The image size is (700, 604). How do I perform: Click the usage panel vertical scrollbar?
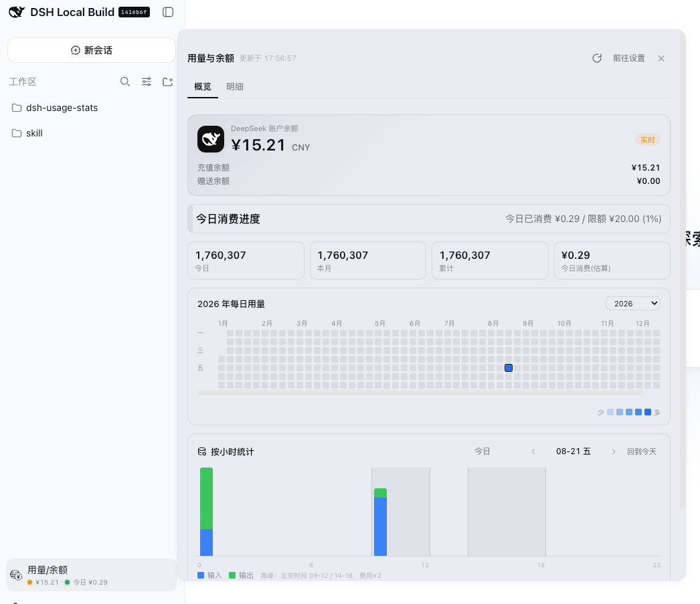click(682, 269)
